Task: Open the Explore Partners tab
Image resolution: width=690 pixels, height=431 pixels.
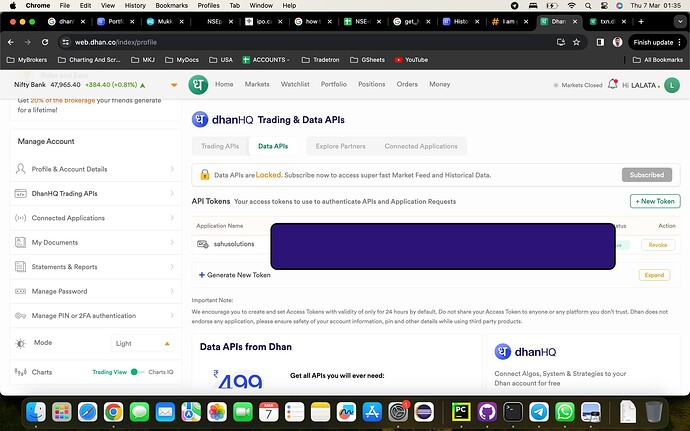Action: tap(341, 146)
